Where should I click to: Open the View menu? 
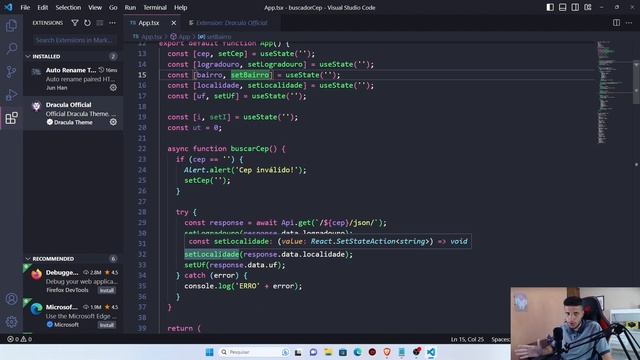click(x=95, y=7)
